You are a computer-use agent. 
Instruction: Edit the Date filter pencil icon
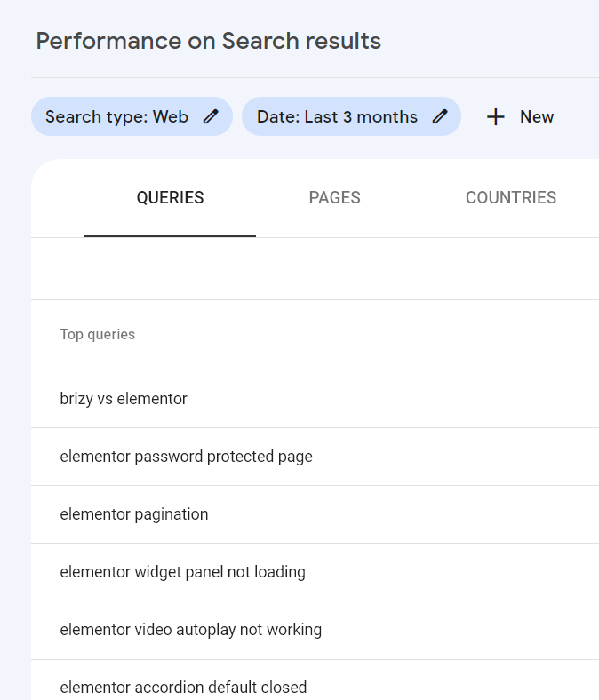[440, 116]
